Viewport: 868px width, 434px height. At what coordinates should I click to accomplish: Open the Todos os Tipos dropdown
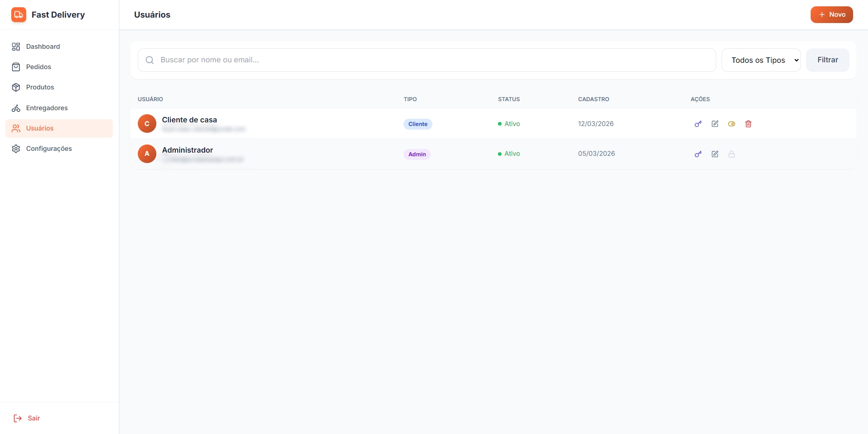point(761,60)
